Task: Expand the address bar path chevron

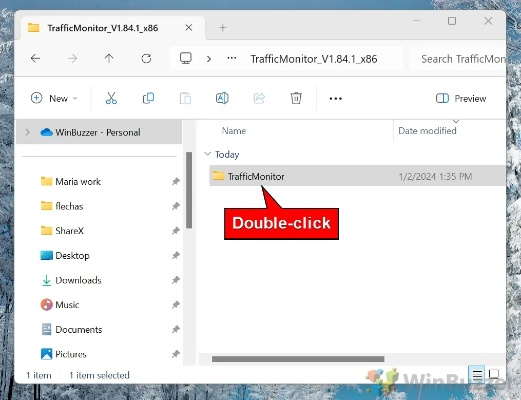Action: [x=209, y=59]
